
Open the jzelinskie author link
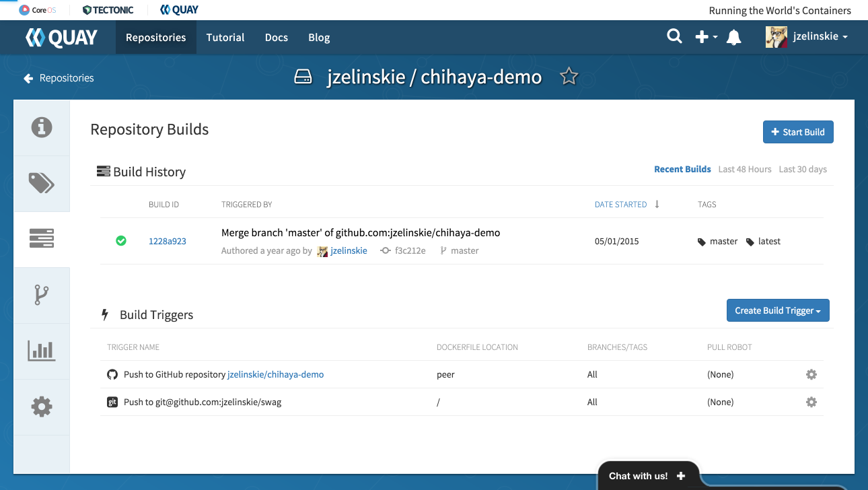[349, 250]
